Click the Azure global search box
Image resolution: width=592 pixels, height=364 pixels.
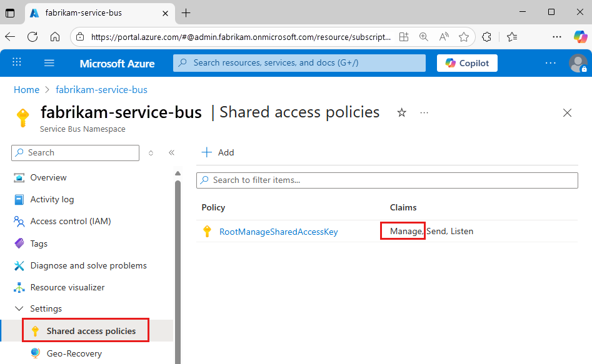[299, 62]
